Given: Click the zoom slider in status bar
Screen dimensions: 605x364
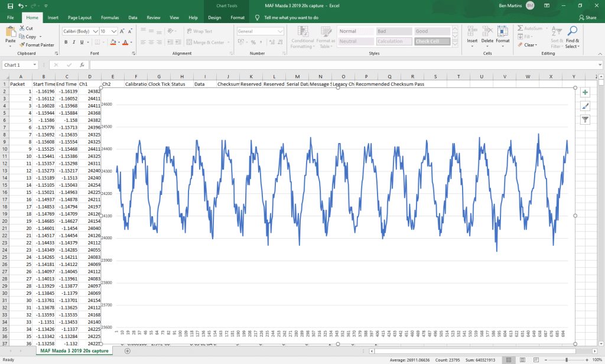Looking at the screenshot, I should click(567, 360).
